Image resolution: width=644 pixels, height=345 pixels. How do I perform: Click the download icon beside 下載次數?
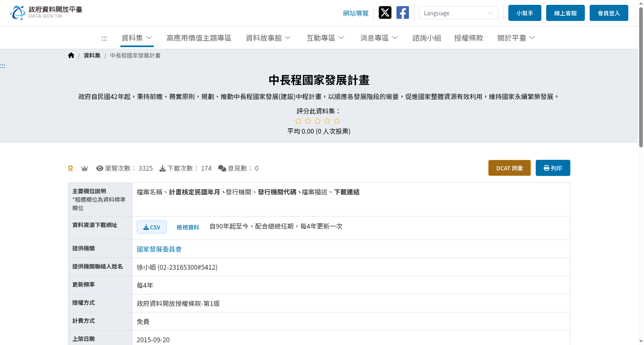(x=163, y=168)
